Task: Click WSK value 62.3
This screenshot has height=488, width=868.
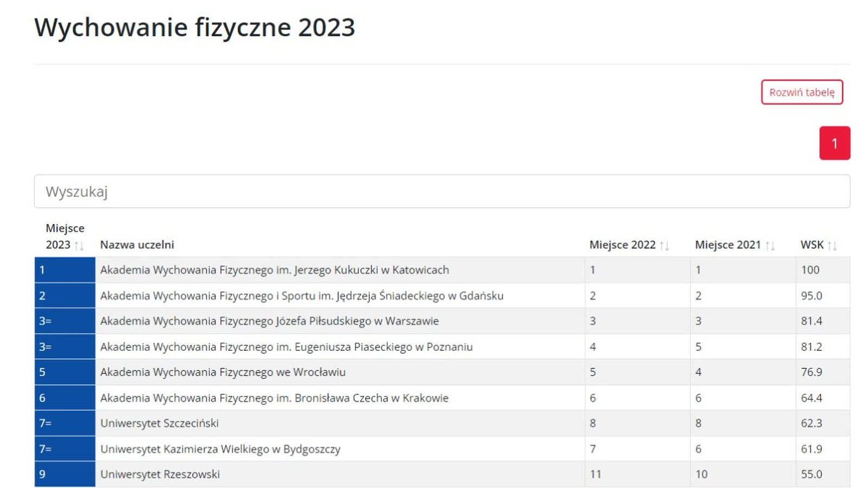Action: pos(812,423)
